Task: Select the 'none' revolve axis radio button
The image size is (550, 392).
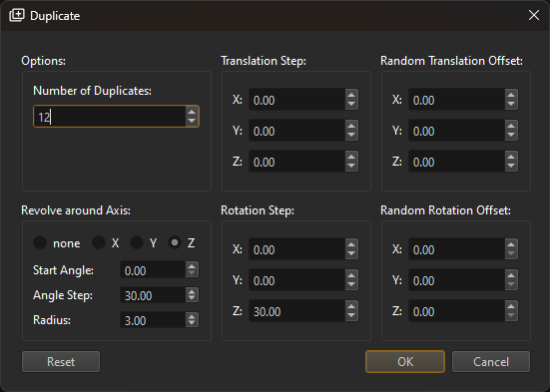Action: click(x=40, y=242)
